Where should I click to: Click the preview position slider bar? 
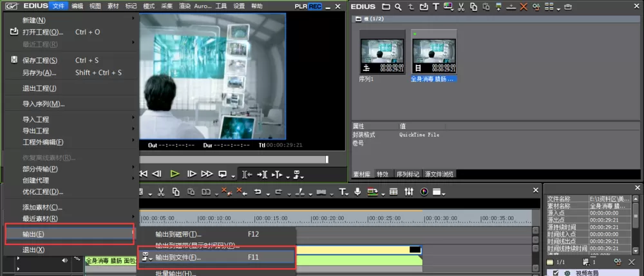(x=234, y=159)
